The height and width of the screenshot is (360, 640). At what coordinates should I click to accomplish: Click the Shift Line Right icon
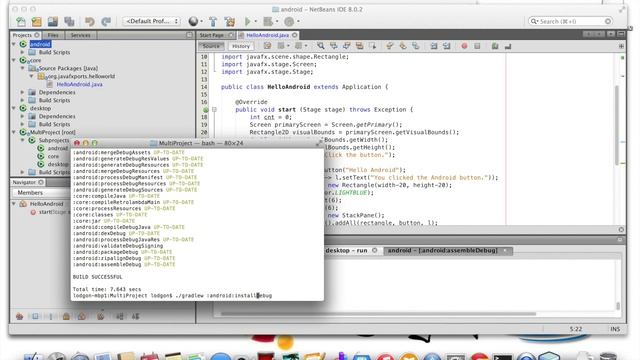pyautogui.click(x=447, y=46)
